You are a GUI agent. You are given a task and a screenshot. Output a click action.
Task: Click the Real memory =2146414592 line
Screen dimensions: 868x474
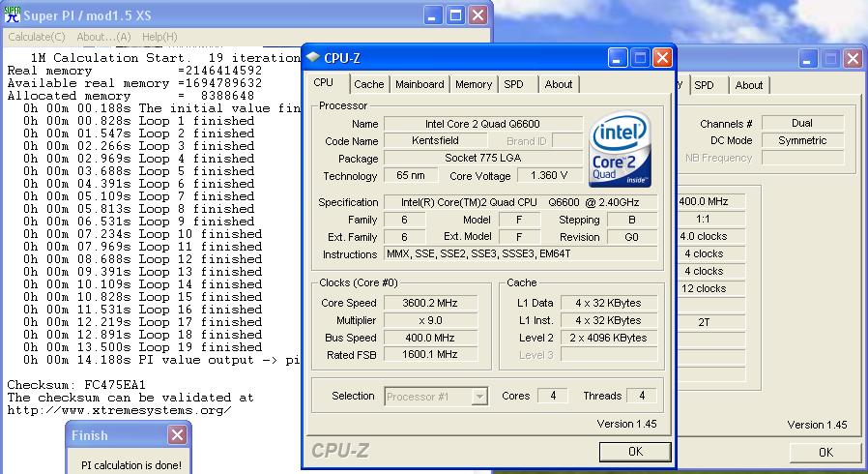tap(134, 71)
